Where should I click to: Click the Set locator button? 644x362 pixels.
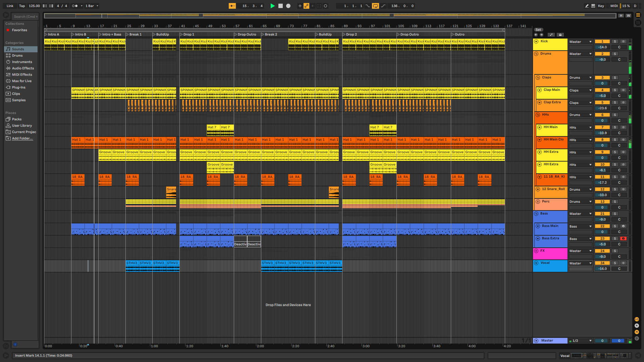tap(538, 29)
